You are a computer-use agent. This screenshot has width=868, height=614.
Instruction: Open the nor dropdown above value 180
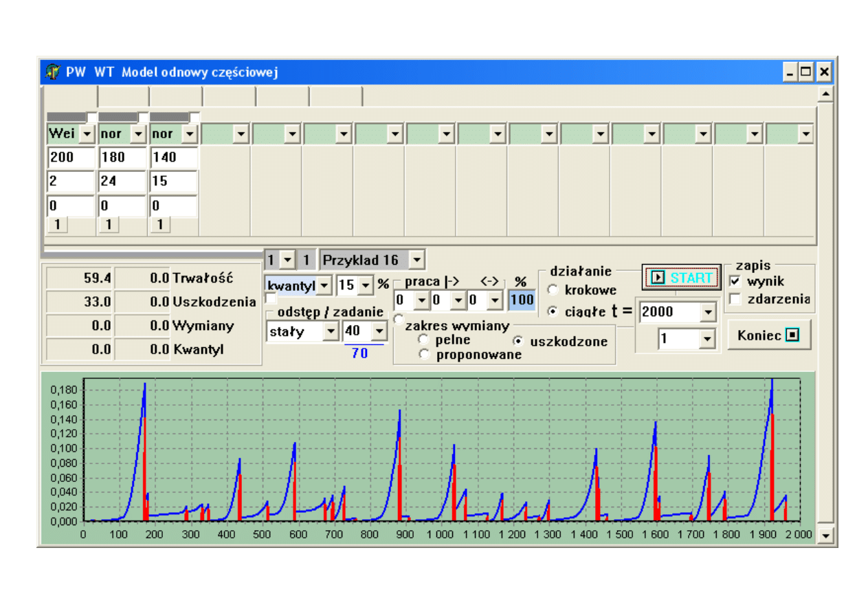click(x=138, y=133)
